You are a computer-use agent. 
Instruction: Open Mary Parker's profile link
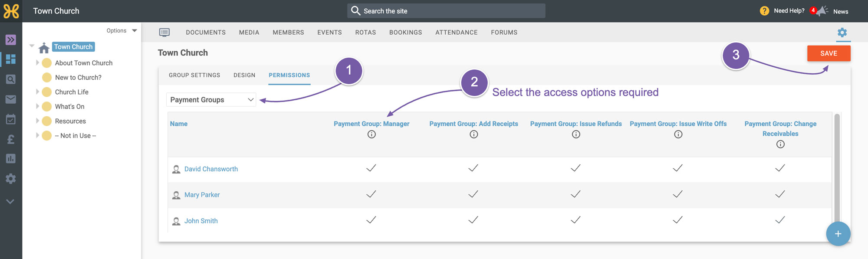point(202,195)
